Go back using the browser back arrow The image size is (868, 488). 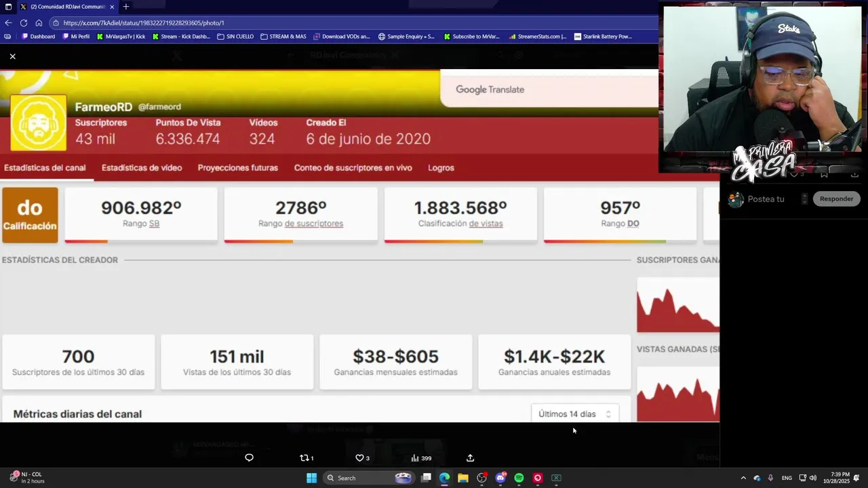(8, 22)
